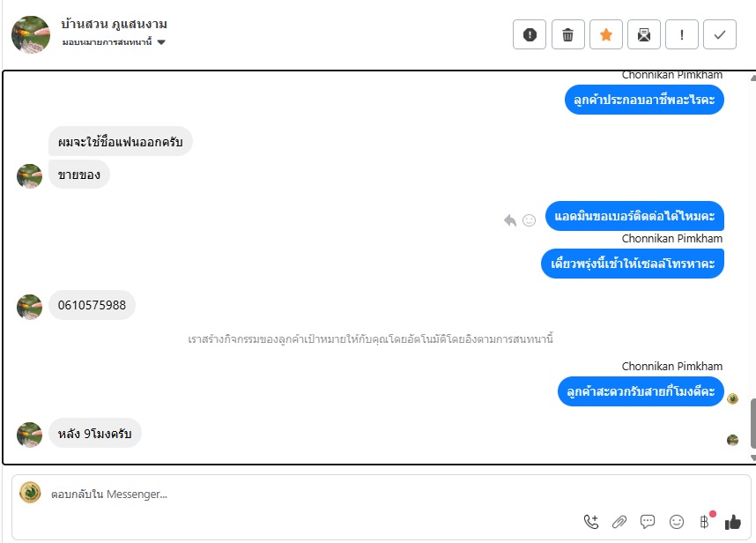
Task: Send a thumbs up like
Action: point(733,522)
